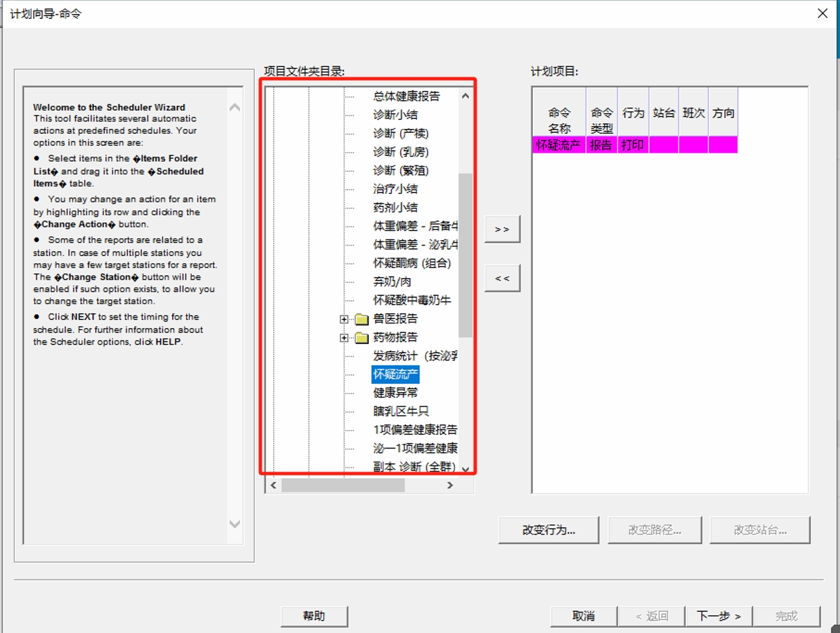The height and width of the screenshot is (633, 840).
Task: Click the 药物报告 folder icon
Action: (361, 337)
